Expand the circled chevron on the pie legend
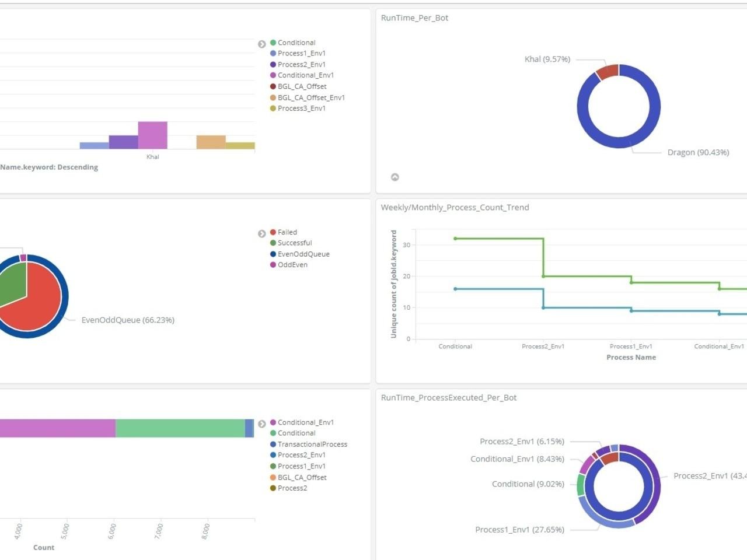747x560 pixels. 261,233
